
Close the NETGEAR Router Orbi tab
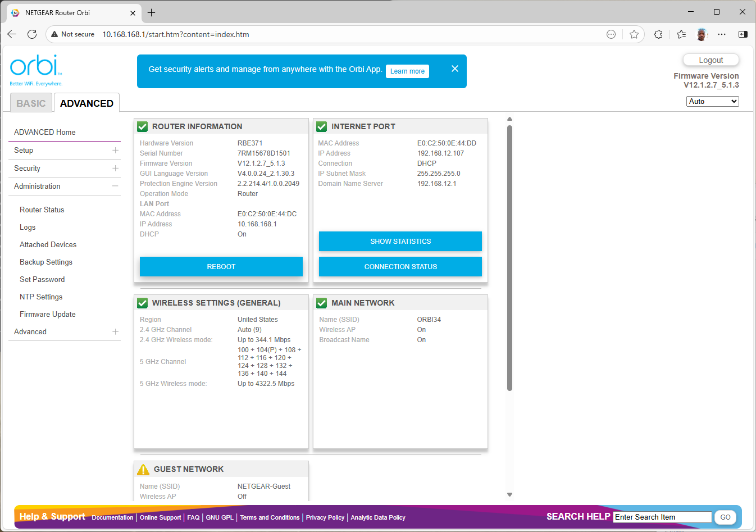pyautogui.click(x=133, y=13)
